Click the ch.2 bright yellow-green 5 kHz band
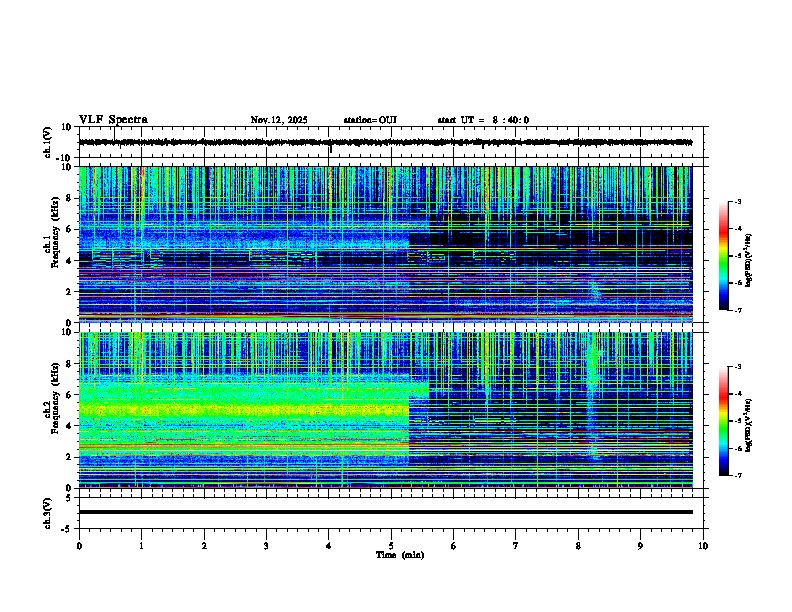This screenshot has height=612, width=792. (x=243, y=410)
